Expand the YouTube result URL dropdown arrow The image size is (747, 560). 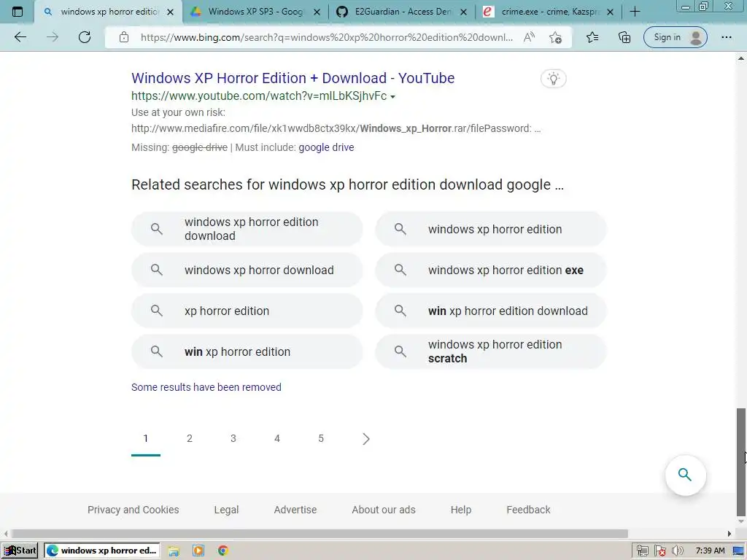(x=392, y=97)
